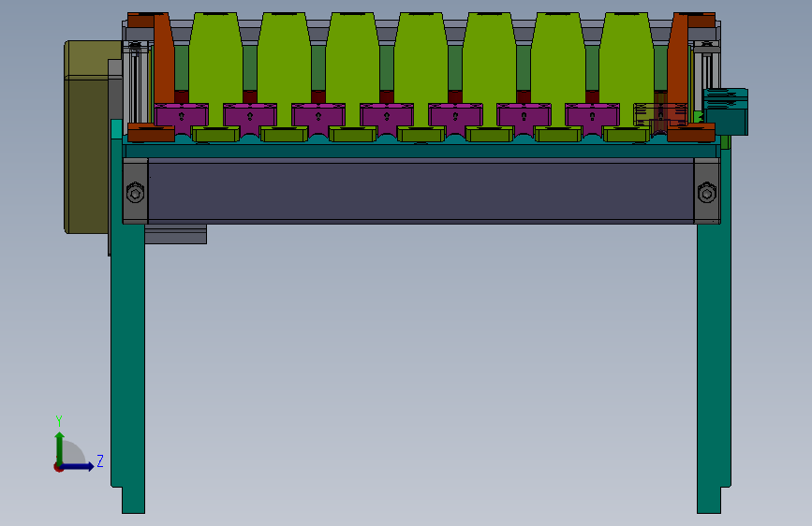This screenshot has width=812, height=526.
Task: Click the red origin dot of the triad
Action: click(58, 467)
